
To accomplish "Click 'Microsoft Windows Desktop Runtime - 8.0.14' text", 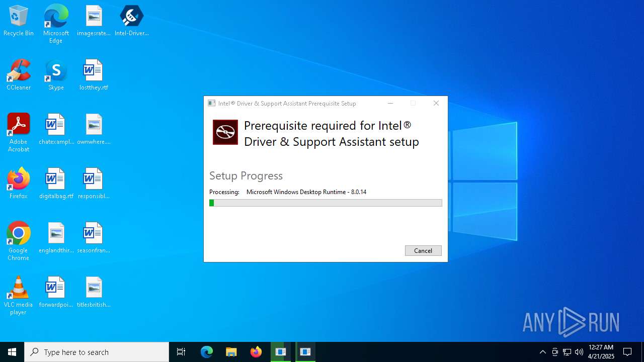I will click(x=306, y=192).
